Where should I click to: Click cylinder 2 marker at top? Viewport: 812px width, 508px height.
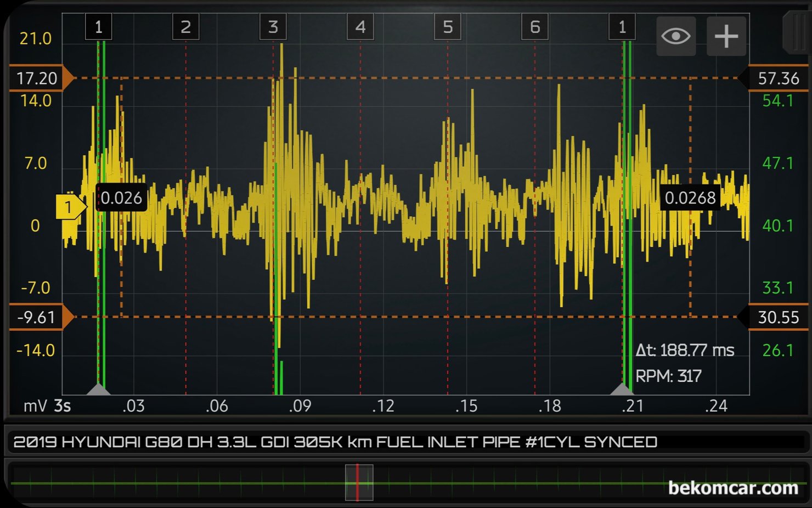coord(185,27)
